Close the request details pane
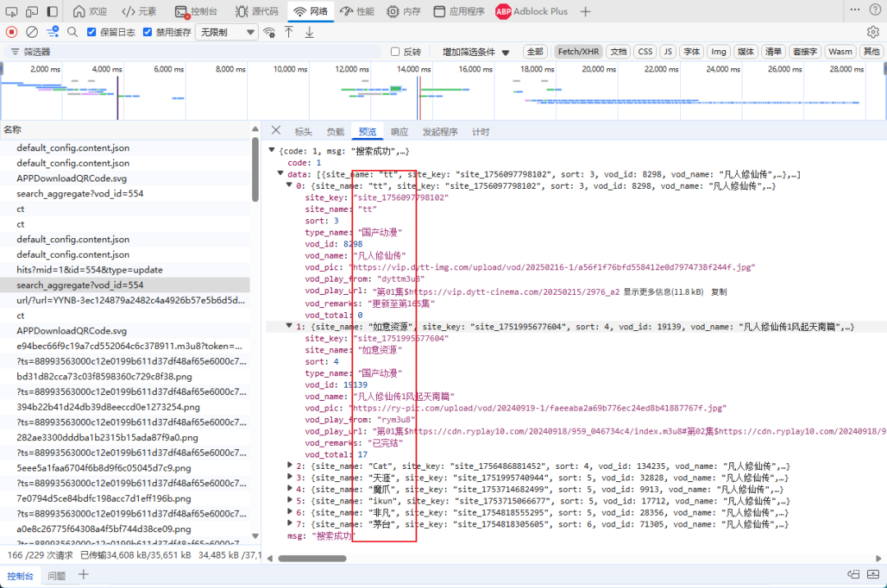The height and width of the screenshot is (588, 887). (276, 131)
